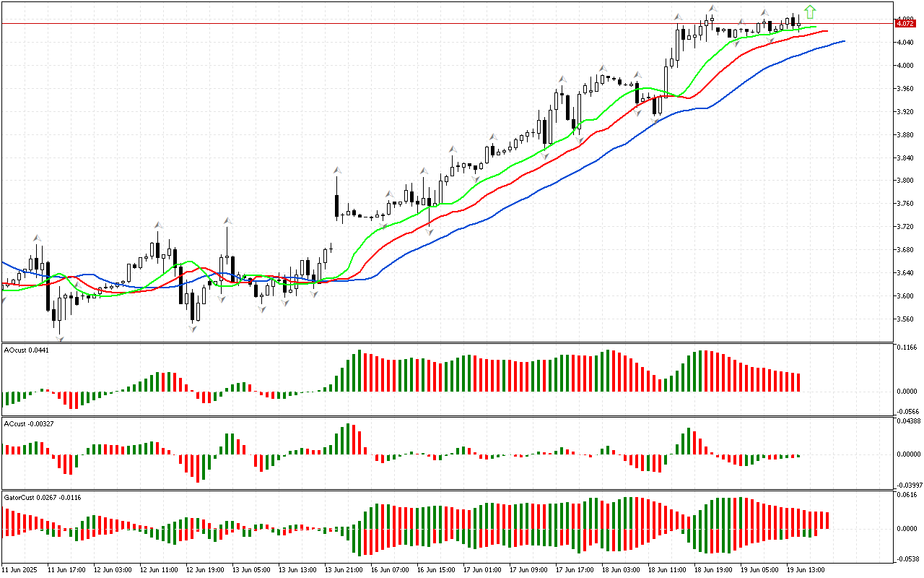
Task: Click fractal down arrow below 11 Jun lowest candle
Action: (x=59, y=338)
